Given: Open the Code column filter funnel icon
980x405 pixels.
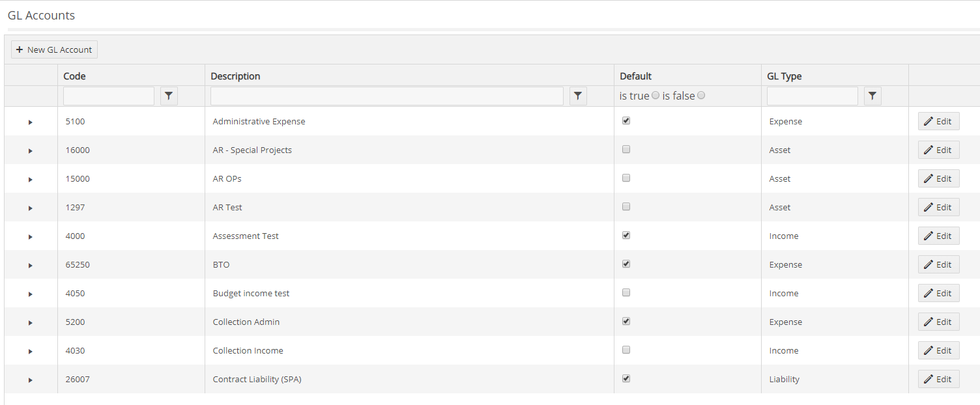Looking at the screenshot, I should coord(169,96).
